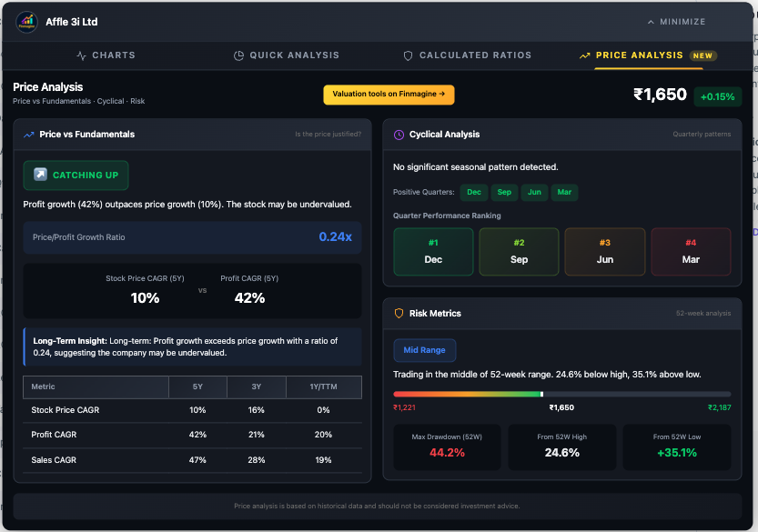Select the #3 Jun performance ranking card
This screenshot has width=758, height=532.
[x=604, y=251]
